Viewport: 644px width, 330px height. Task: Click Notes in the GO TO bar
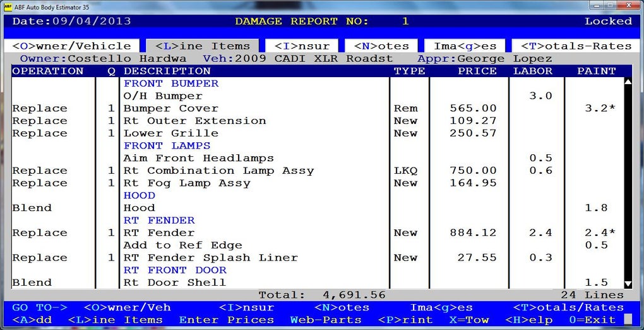coord(342,308)
